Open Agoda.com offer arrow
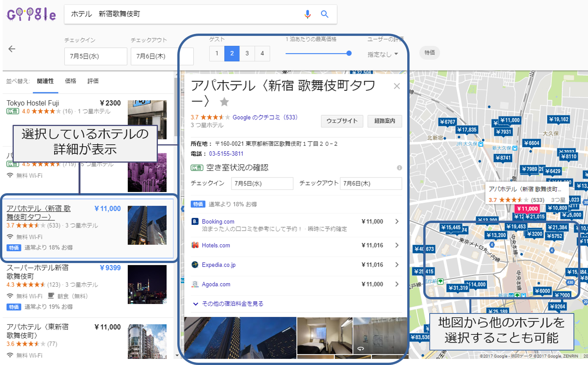Image resolution: width=588 pixels, height=365 pixels. point(397,284)
